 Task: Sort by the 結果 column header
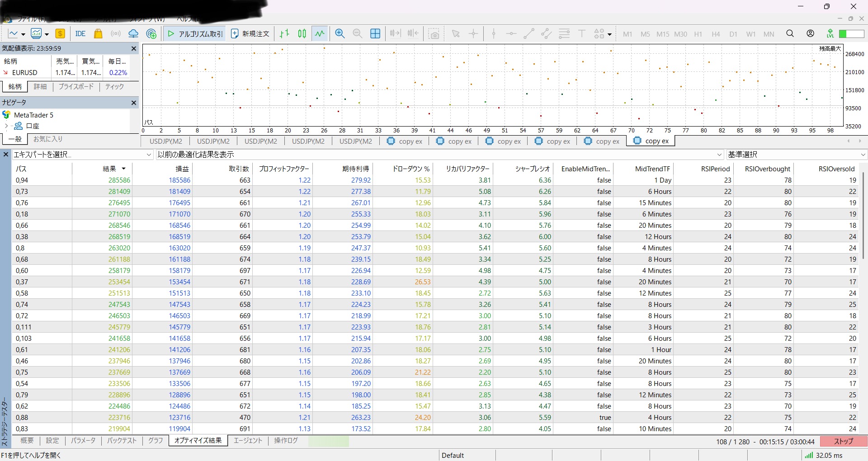[102, 169]
